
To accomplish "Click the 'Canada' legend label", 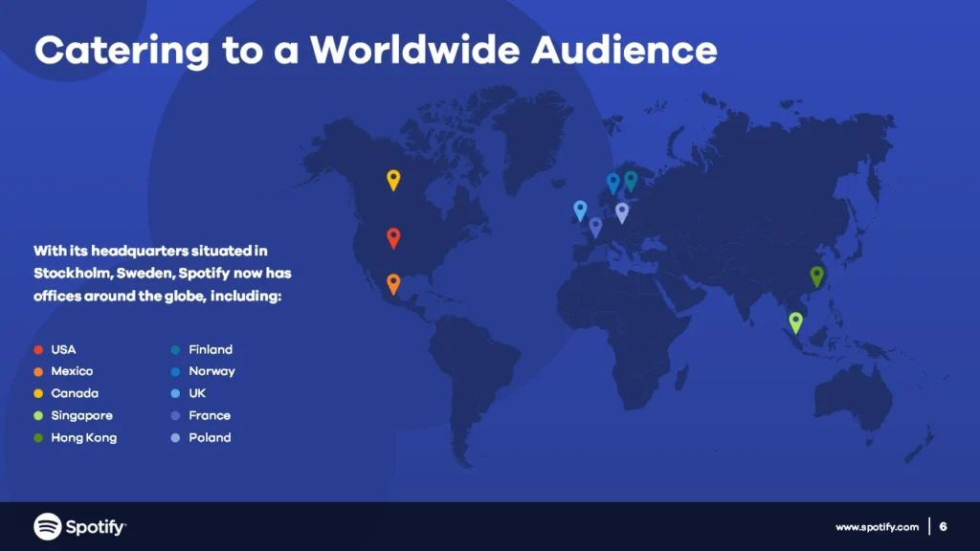I will click(x=75, y=393).
